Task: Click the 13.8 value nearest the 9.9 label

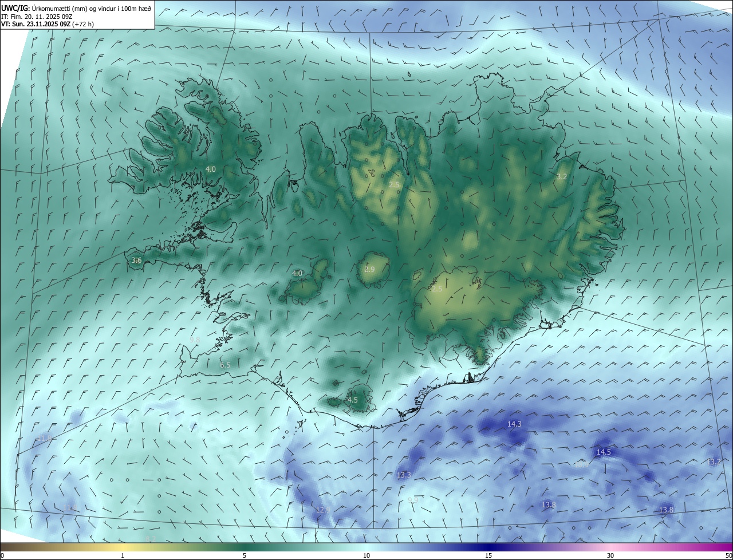Action: pos(549,505)
